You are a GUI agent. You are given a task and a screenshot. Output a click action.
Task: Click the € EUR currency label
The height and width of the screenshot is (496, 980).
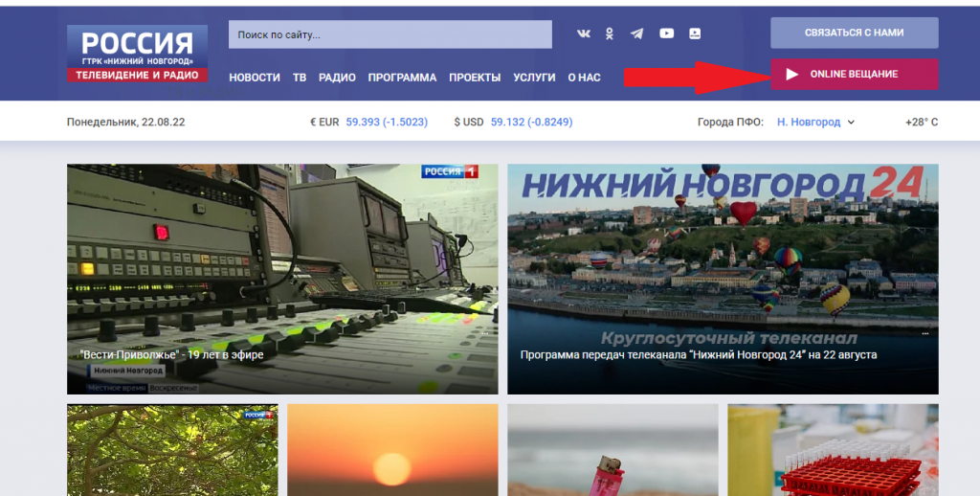(x=324, y=122)
